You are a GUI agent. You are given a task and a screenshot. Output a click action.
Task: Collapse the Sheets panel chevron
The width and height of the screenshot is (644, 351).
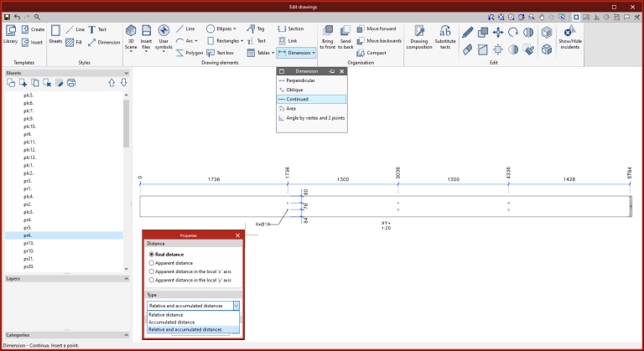(126, 73)
